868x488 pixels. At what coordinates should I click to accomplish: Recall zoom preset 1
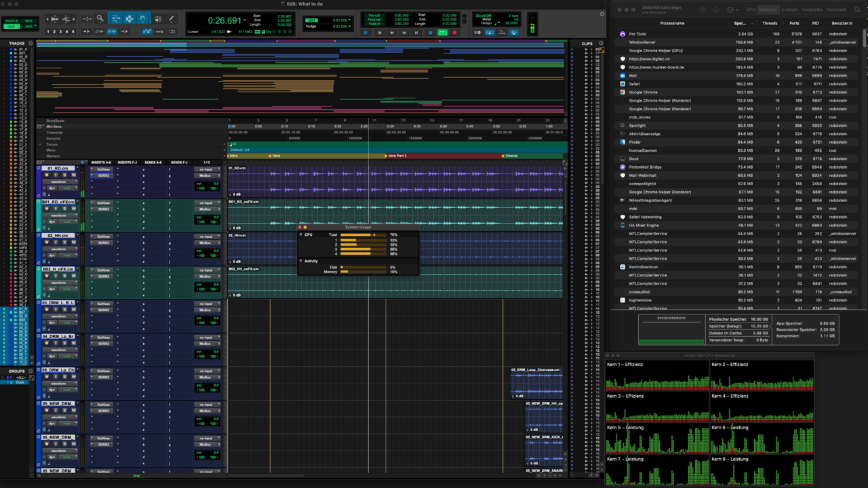(x=47, y=32)
